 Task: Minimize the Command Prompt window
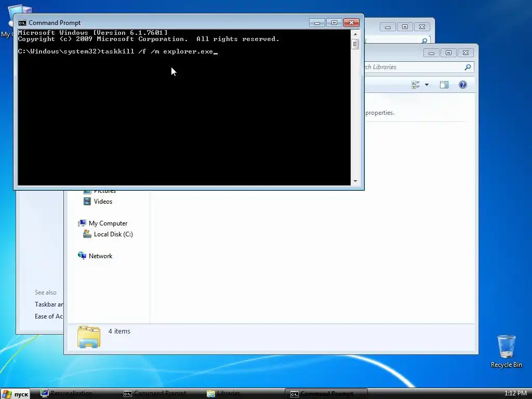click(317, 23)
